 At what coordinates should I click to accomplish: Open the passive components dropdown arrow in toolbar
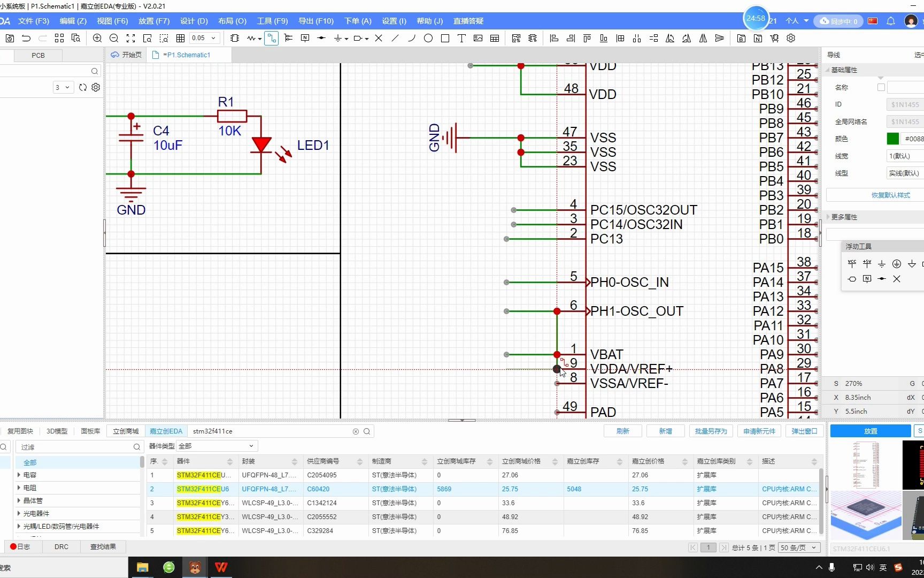click(260, 39)
